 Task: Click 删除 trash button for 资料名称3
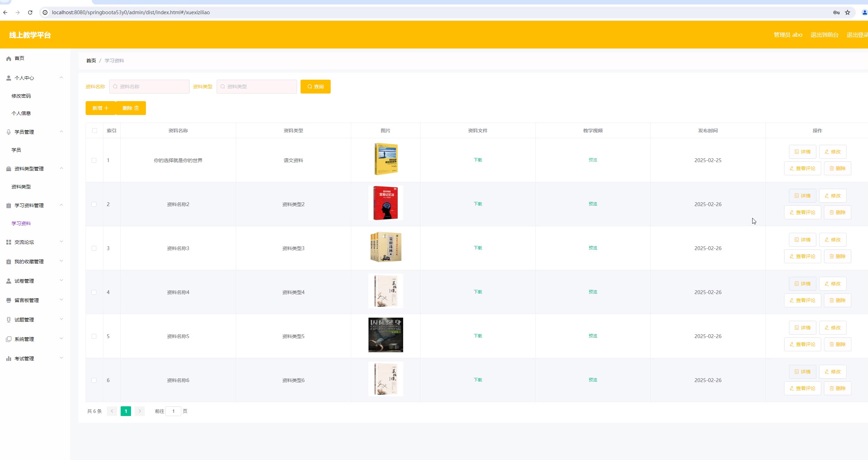tap(837, 256)
